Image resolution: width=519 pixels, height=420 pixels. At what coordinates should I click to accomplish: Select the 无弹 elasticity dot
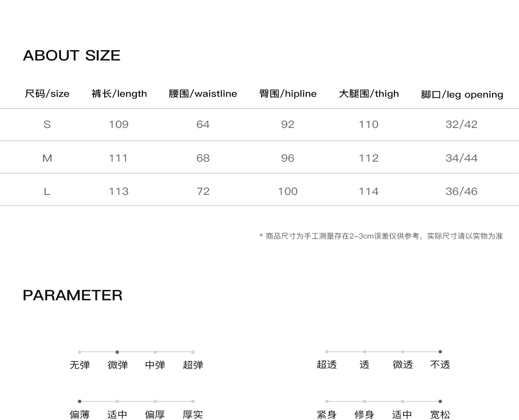click(80, 352)
